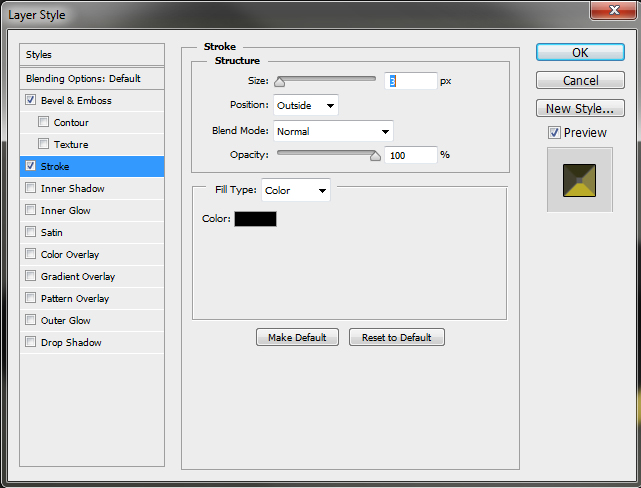Image resolution: width=641 pixels, height=488 pixels.
Task: Open the Position dropdown set to Outside
Action: [x=306, y=105]
